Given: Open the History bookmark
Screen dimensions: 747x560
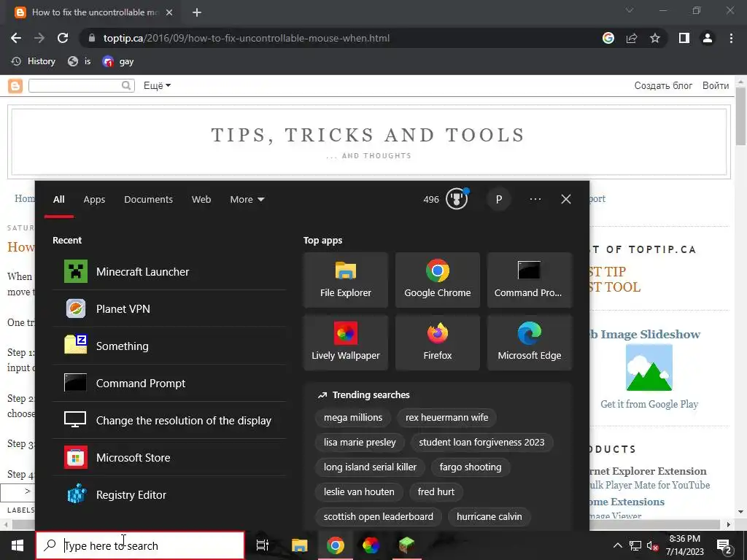Looking at the screenshot, I should pos(34,61).
